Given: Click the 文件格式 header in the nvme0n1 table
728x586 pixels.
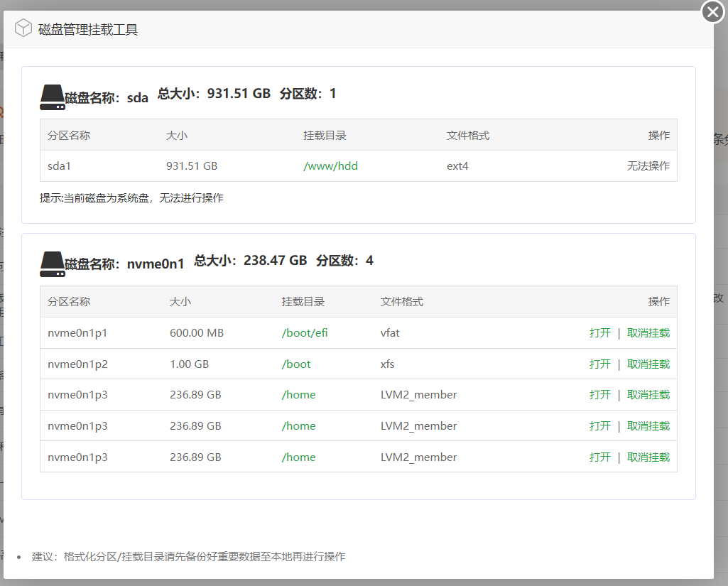Looking at the screenshot, I should (401, 301).
